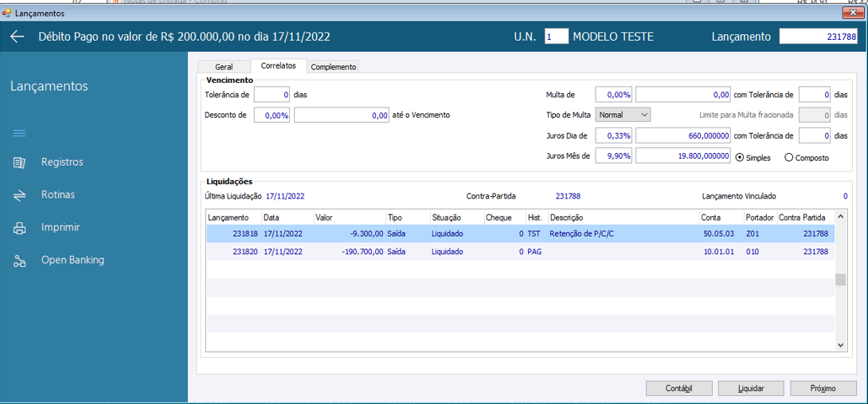Screen dimensions: 868x404
Task: Click the Lançamento number input field
Action: tap(818, 37)
